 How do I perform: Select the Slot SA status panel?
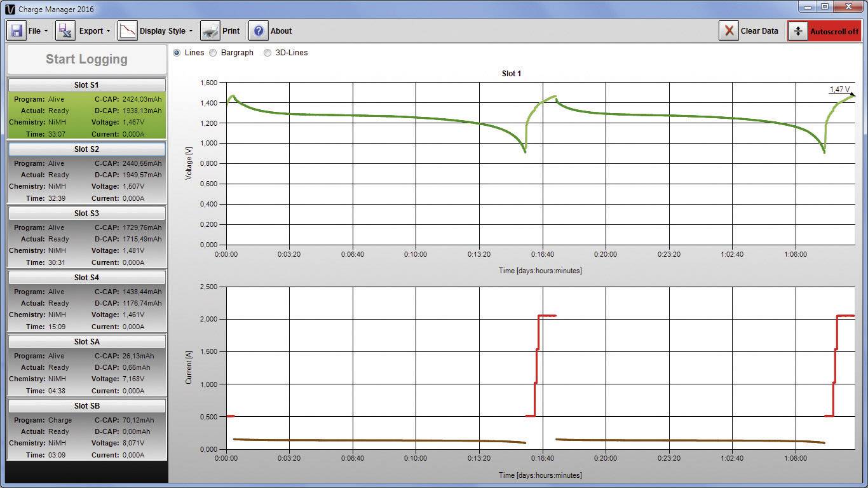point(86,372)
